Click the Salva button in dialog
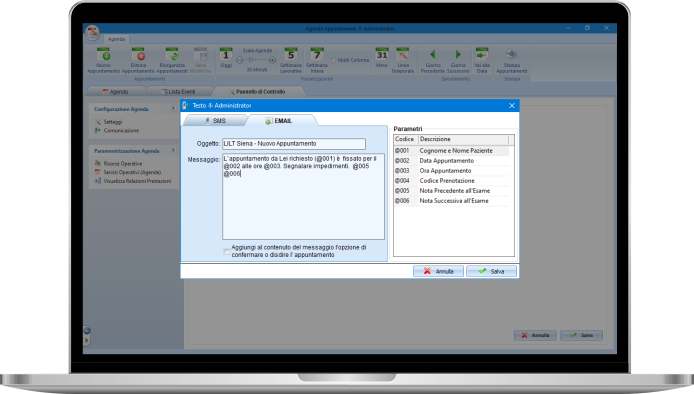694x394 pixels. tap(491, 271)
